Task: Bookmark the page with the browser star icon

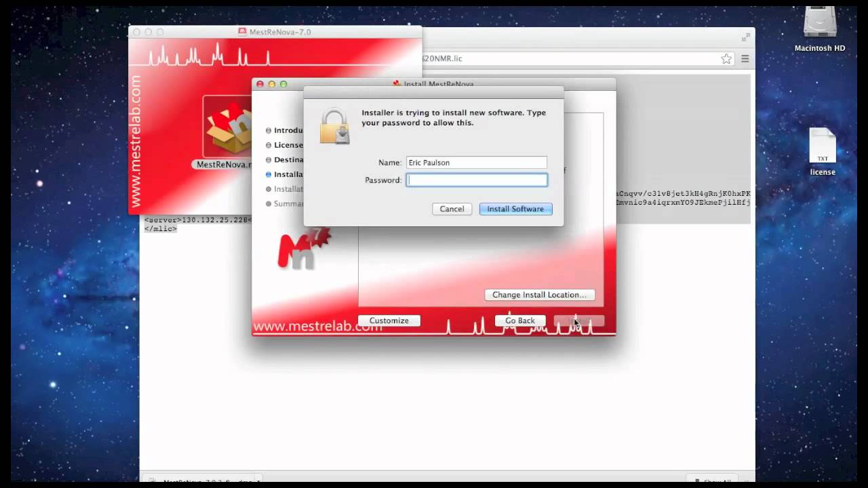Action: [x=726, y=59]
